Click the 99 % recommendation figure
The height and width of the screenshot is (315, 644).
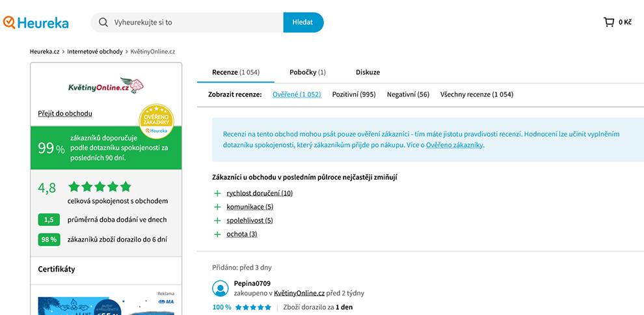click(x=51, y=148)
